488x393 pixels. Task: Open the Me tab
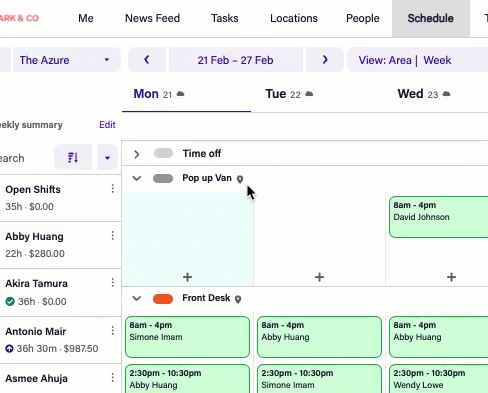click(x=86, y=18)
